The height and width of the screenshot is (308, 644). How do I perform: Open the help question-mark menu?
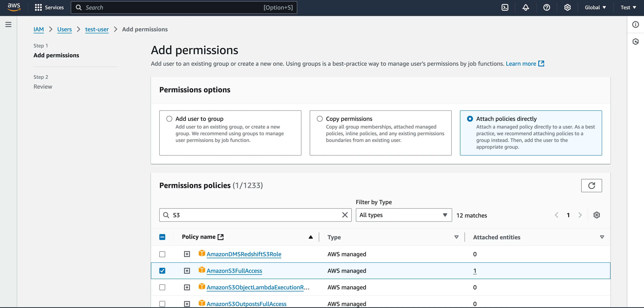point(547,8)
